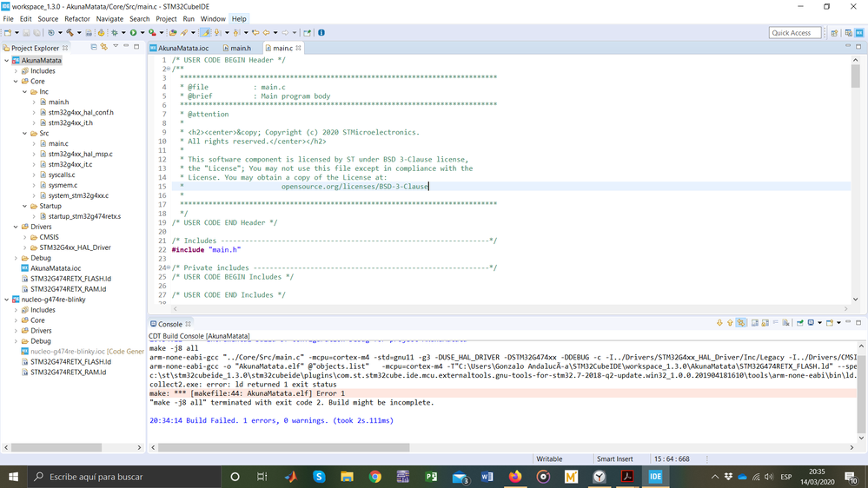Switch to the main.h editor tab
This screenshot has width=868, height=488.
[237, 48]
